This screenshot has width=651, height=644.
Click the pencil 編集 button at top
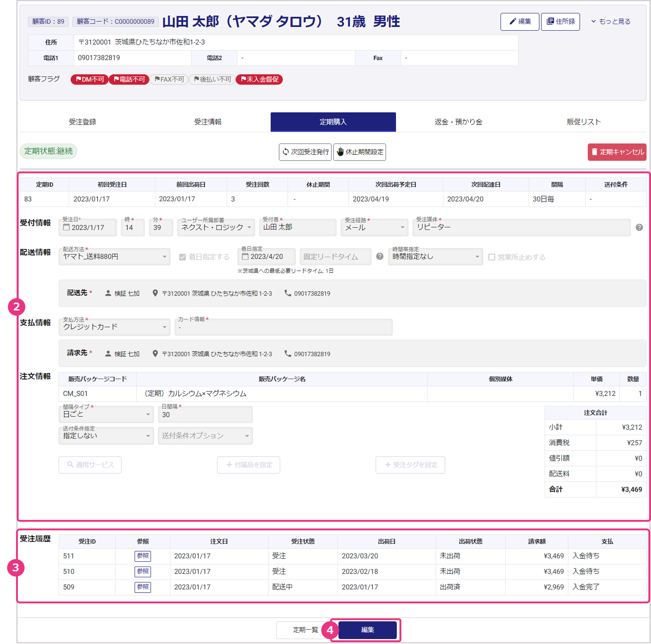(x=519, y=22)
